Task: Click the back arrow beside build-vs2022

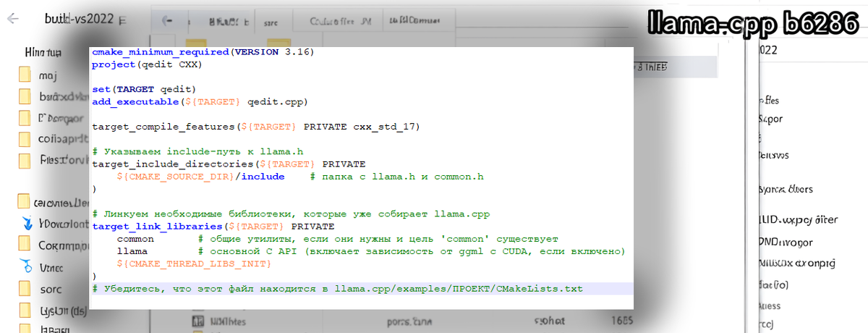Action: [12, 20]
